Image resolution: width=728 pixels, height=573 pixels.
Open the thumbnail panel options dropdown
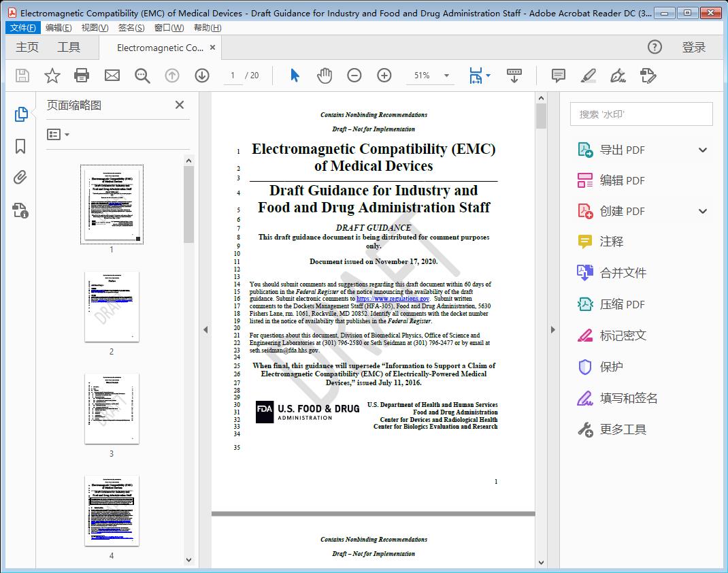pos(58,134)
